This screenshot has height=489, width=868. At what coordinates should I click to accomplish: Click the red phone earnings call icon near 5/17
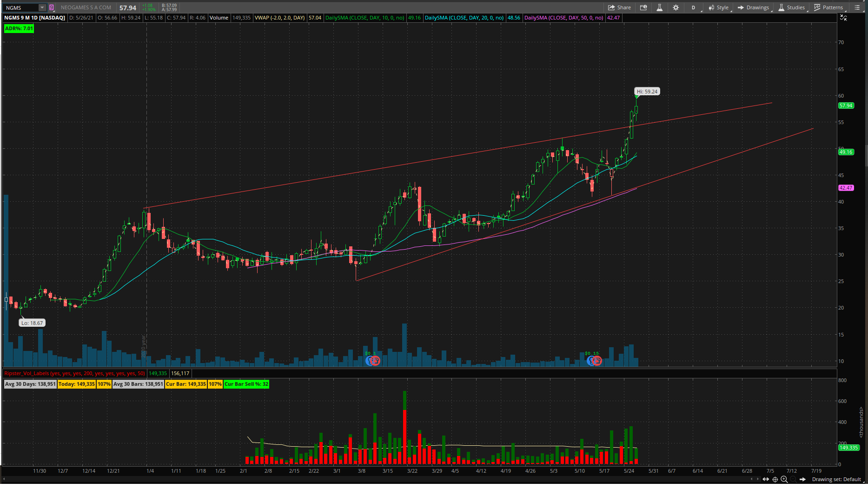(x=597, y=361)
